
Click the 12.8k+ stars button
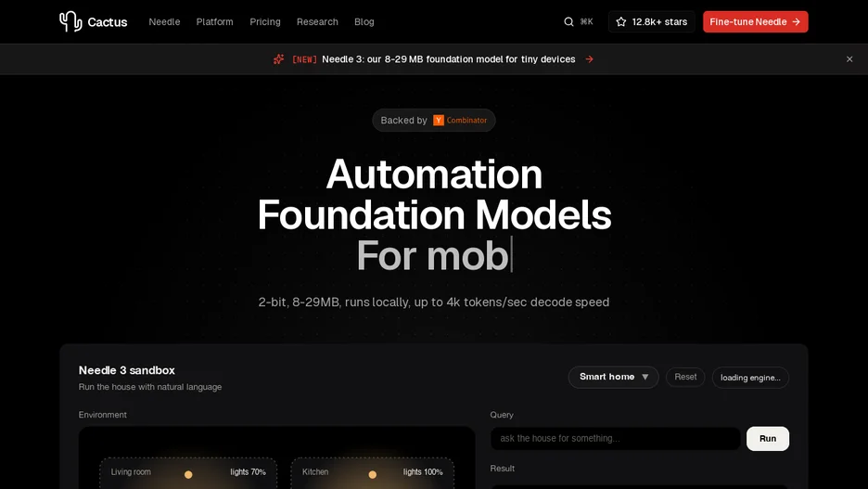point(652,21)
